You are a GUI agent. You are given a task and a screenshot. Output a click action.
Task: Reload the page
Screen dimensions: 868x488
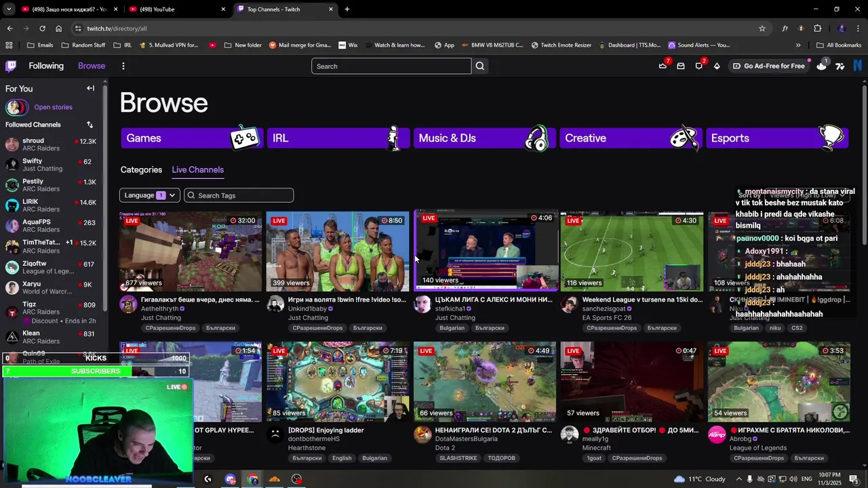click(x=42, y=28)
